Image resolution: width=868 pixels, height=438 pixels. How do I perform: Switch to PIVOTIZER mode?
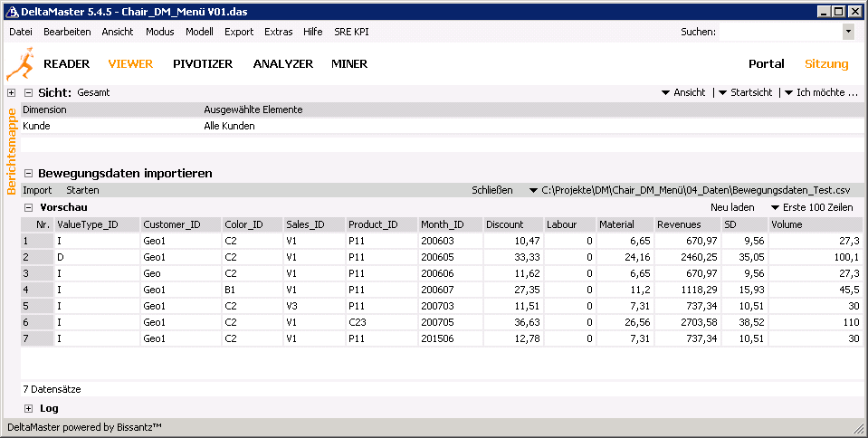click(x=203, y=64)
